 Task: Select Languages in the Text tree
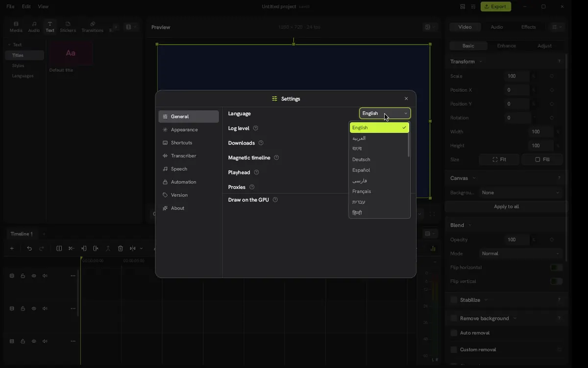click(x=23, y=76)
